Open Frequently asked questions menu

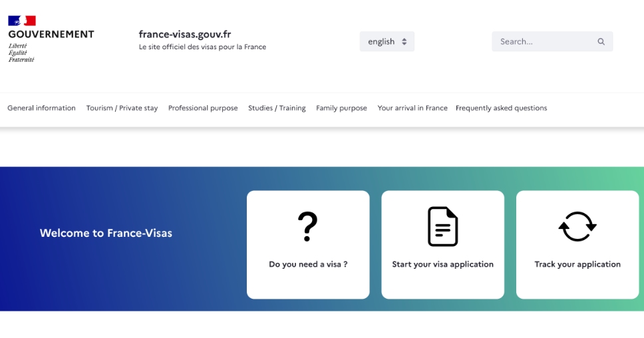pos(501,108)
